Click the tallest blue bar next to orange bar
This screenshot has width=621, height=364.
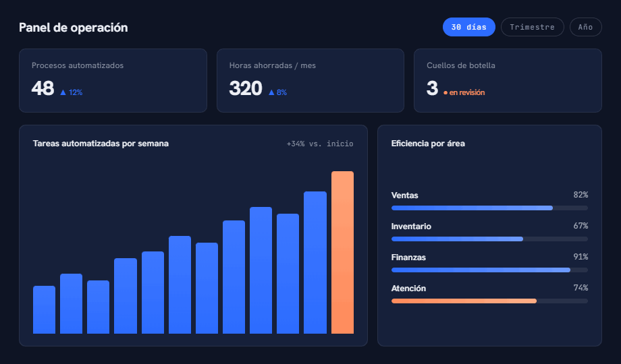[x=315, y=262]
